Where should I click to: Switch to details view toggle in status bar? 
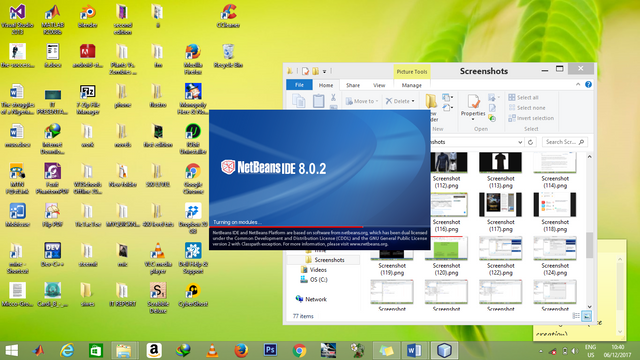point(576,316)
